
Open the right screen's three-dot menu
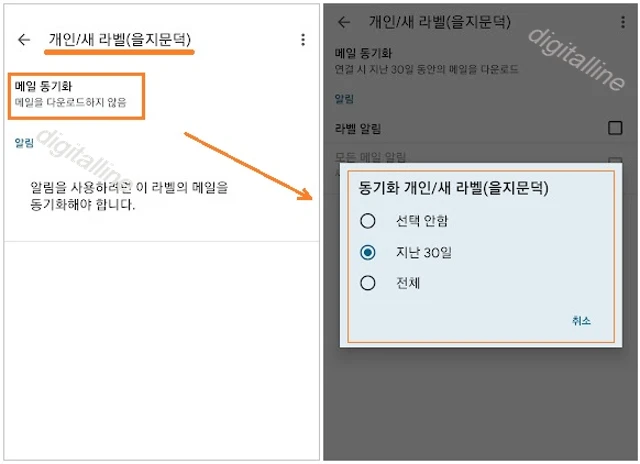click(x=623, y=22)
